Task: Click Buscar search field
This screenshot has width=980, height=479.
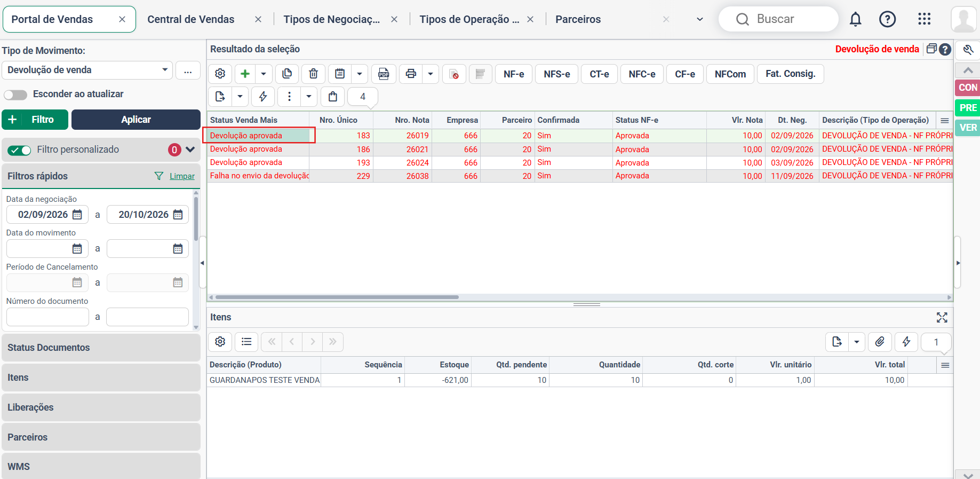Action: [x=779, y=19]
